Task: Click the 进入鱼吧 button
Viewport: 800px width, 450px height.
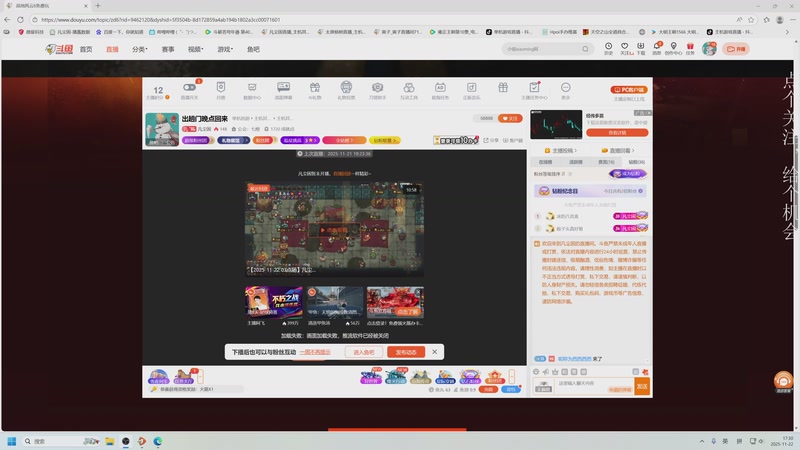Action: (x=364, y=352)
